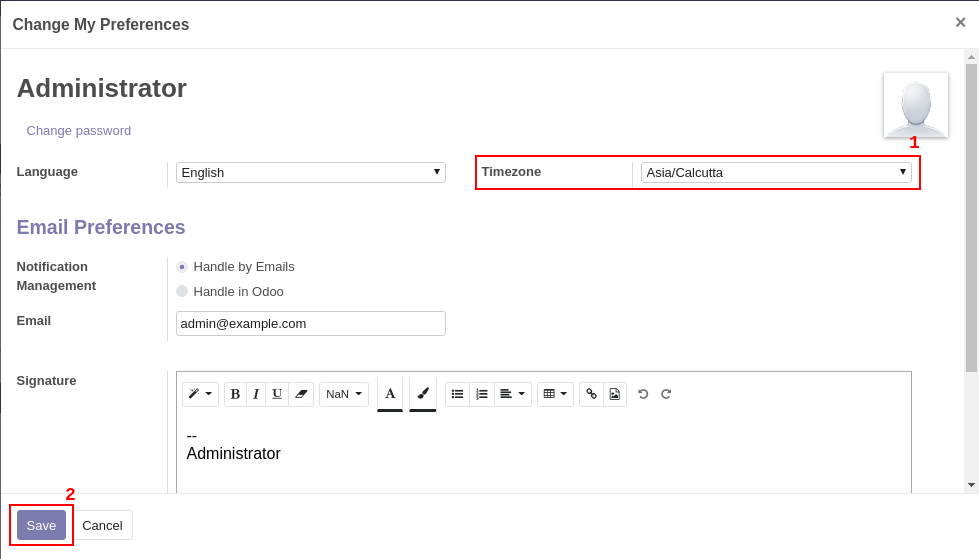Viewport: 979px width, 559px height.
Task: Select Handle in Odoo radio option
Action: (x=182, y=291)
